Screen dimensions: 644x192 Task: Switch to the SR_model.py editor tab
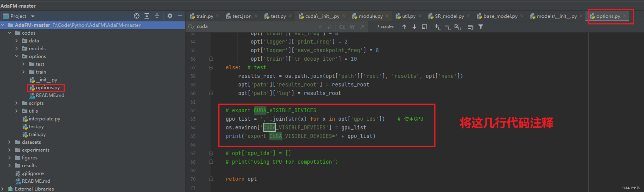[x=446, y=16]
